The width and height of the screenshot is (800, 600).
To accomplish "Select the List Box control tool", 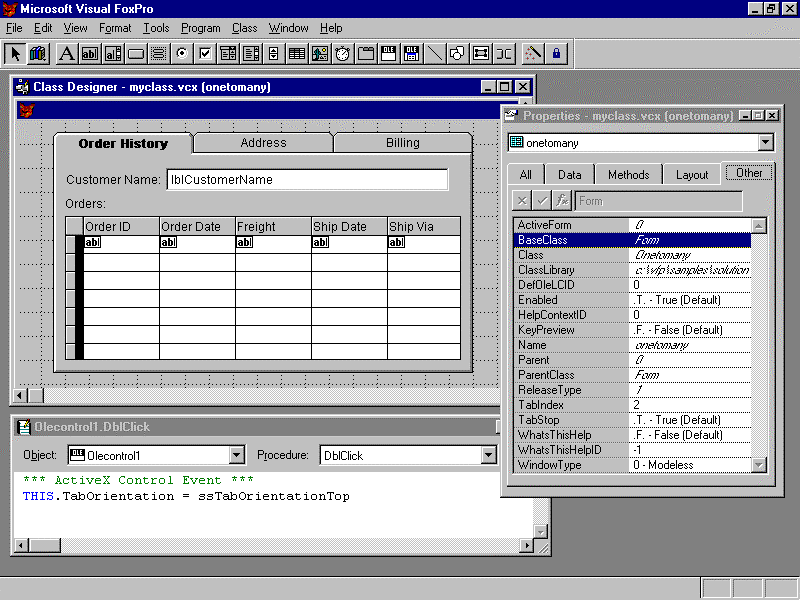I will tap(251, 54).
